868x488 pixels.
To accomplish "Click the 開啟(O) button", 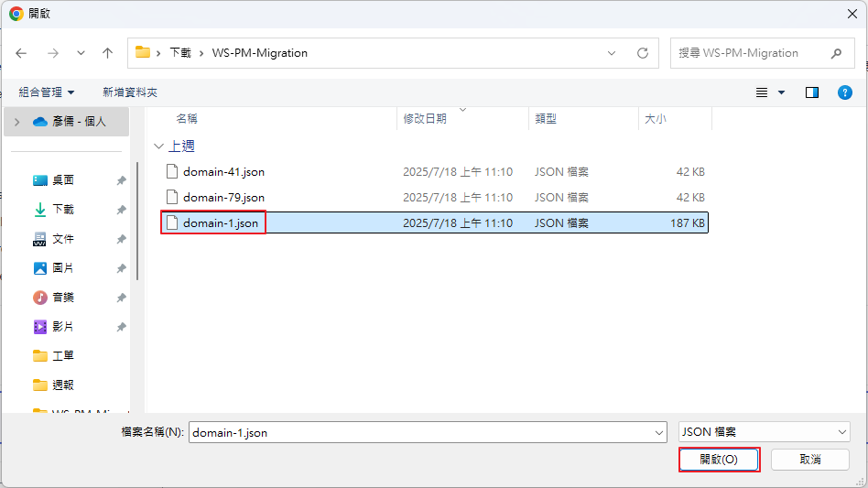I will tap(719, 460).
